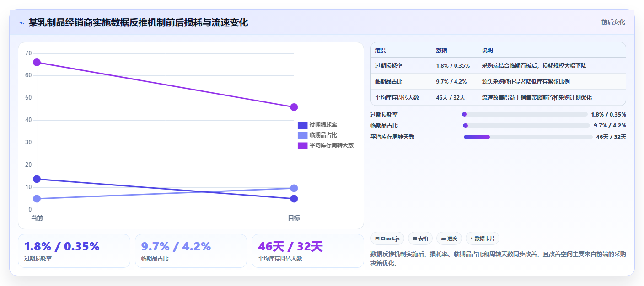644x286 pixels.
Task: Select the Chart.js tag chip
Action: 387,238
